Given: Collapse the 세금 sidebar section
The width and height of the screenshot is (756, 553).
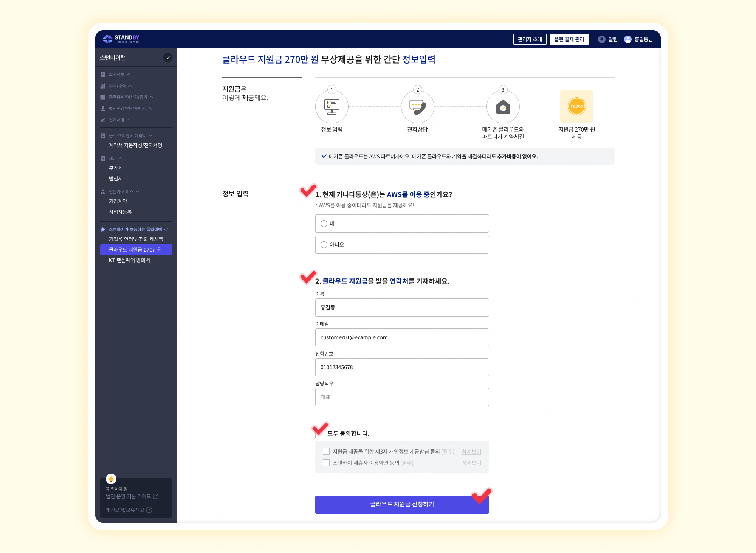Looking at the screenshot, I should click(121, 158).
